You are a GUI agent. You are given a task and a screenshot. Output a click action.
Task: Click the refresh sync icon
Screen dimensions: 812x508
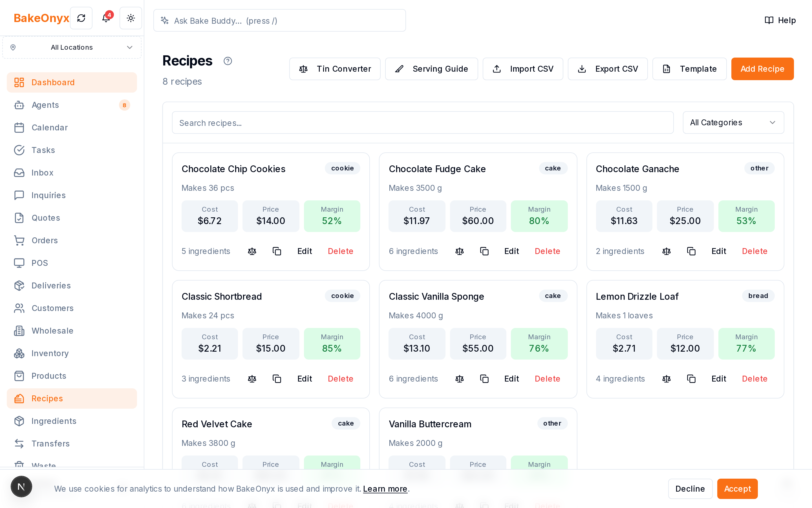tap(81, 18)
